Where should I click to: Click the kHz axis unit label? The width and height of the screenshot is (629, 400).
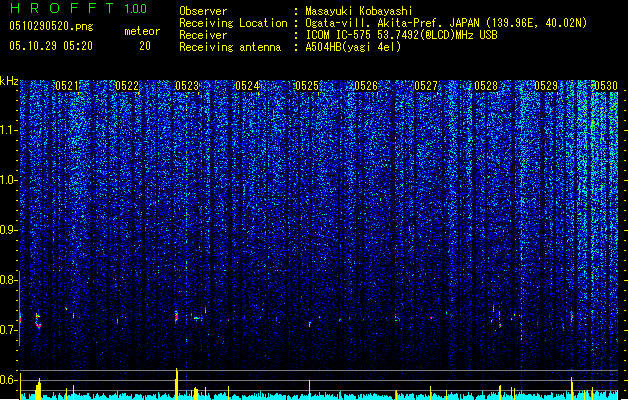point(9,81)
